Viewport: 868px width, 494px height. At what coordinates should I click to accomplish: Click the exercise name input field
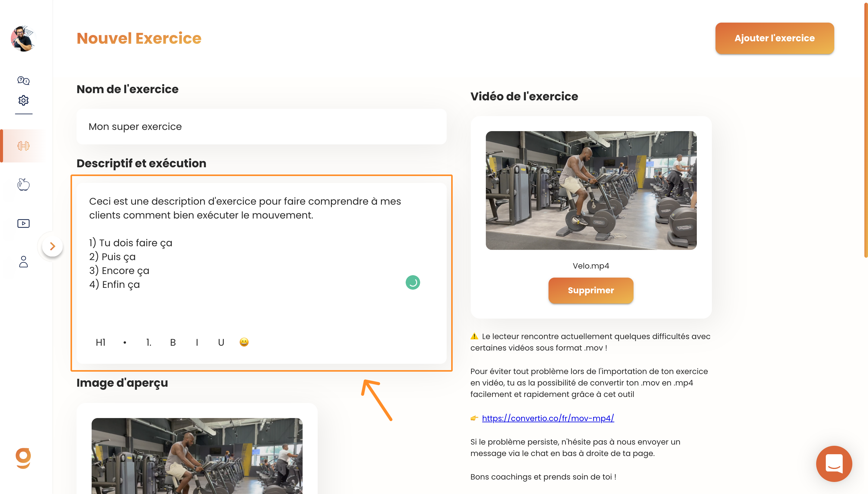point(261,127)
